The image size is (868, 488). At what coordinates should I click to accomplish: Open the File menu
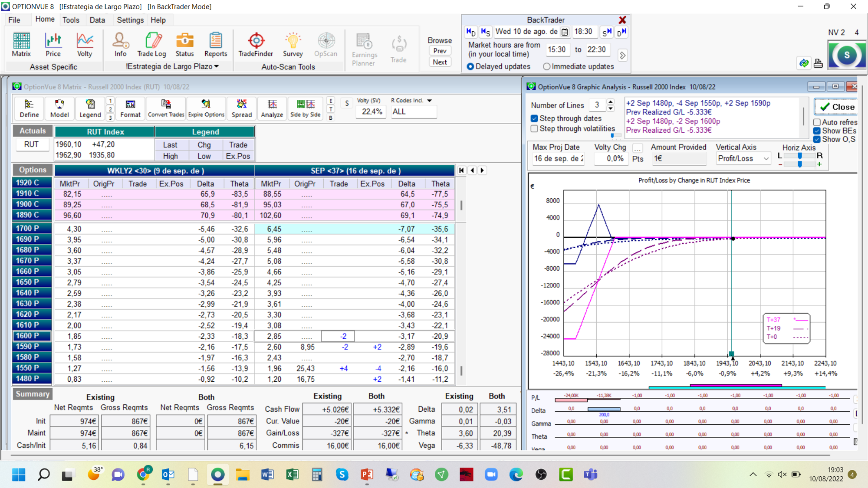coord(14,20)
